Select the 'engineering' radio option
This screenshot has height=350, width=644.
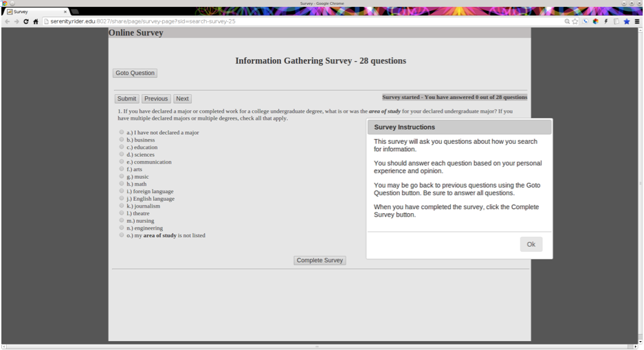[x=122, y=228]
